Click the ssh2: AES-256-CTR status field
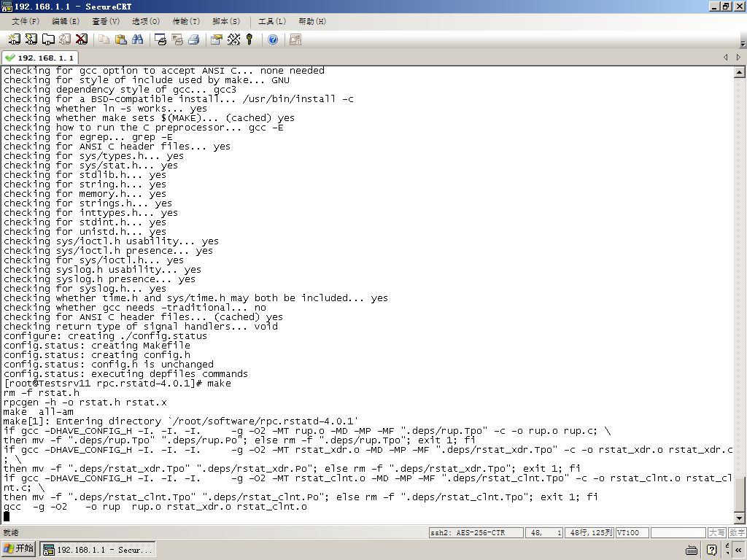The image size is (747, 560). [x=476, y=532]
